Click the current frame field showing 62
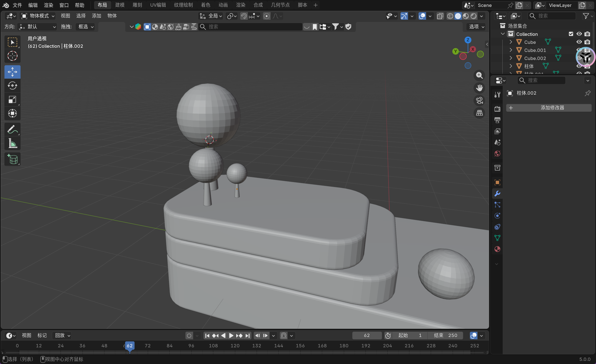 (367, 335)
